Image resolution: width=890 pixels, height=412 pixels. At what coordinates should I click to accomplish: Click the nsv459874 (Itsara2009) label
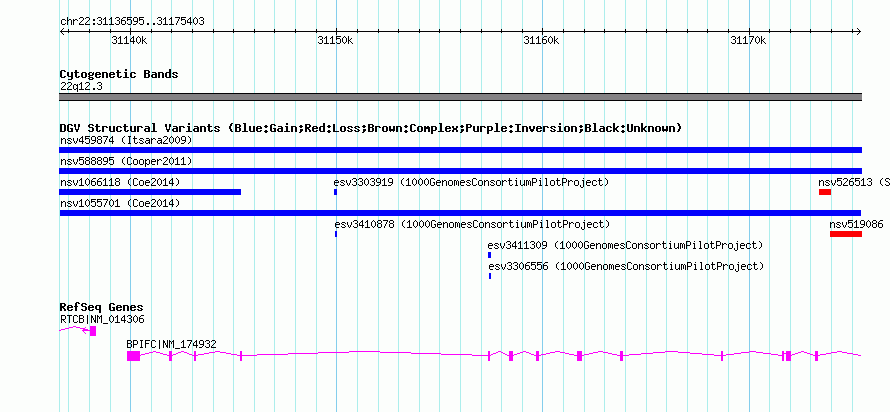pos(126,140)
